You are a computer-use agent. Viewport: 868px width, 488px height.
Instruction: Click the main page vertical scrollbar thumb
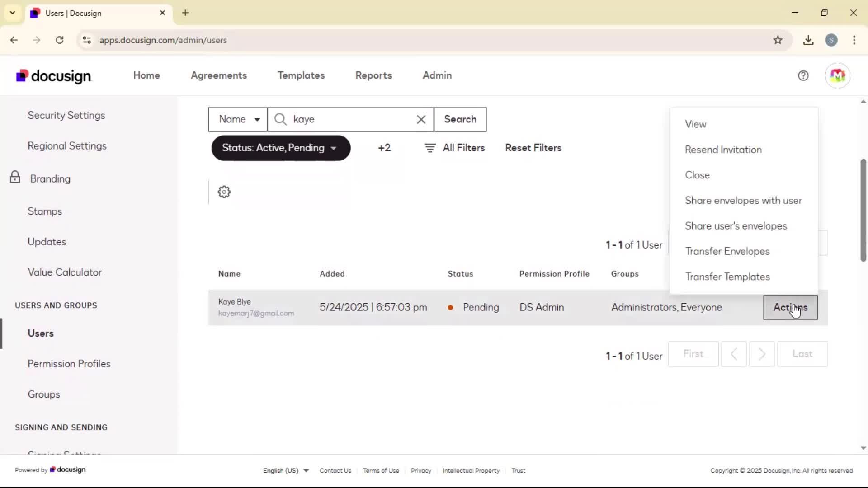pos(863,210)
